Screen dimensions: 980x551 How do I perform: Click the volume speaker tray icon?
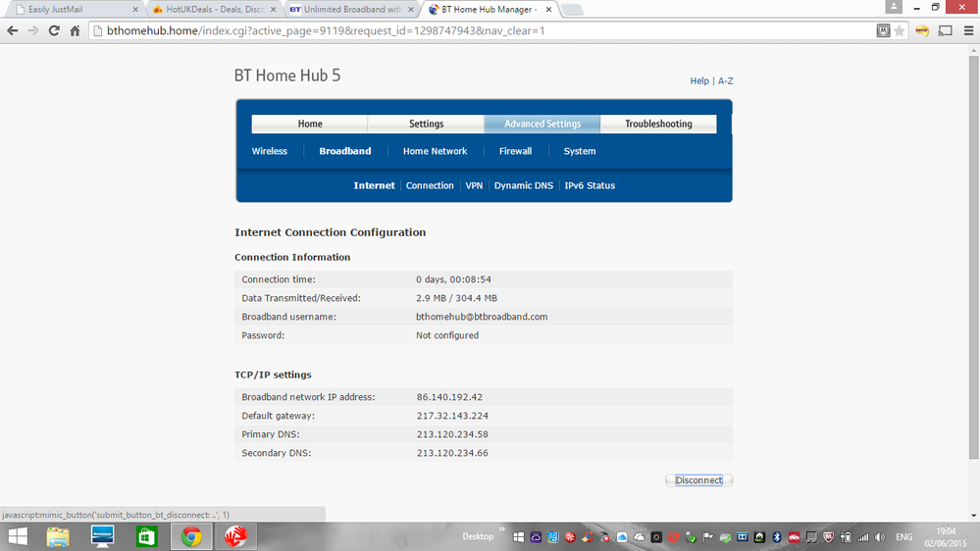click(880, 537)
